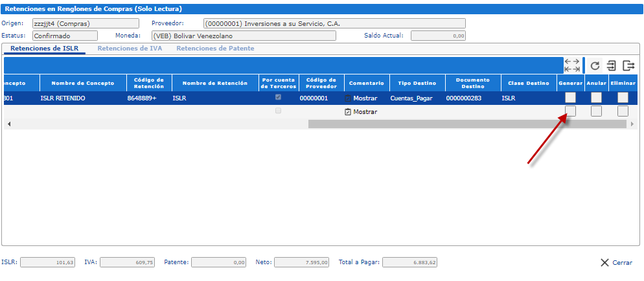Click the import arrow-into-document icon

click(612, 65)
